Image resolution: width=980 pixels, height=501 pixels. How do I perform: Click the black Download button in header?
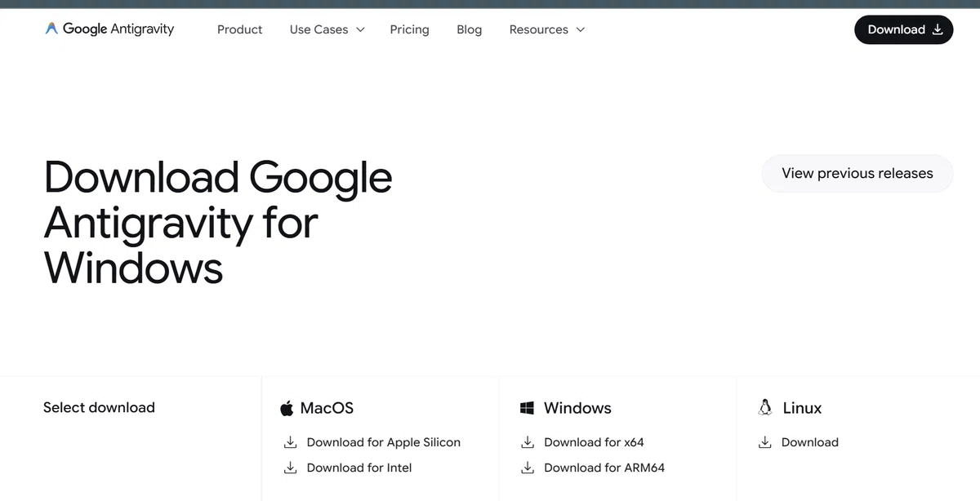pyautogui.click(x=903, y=29)
